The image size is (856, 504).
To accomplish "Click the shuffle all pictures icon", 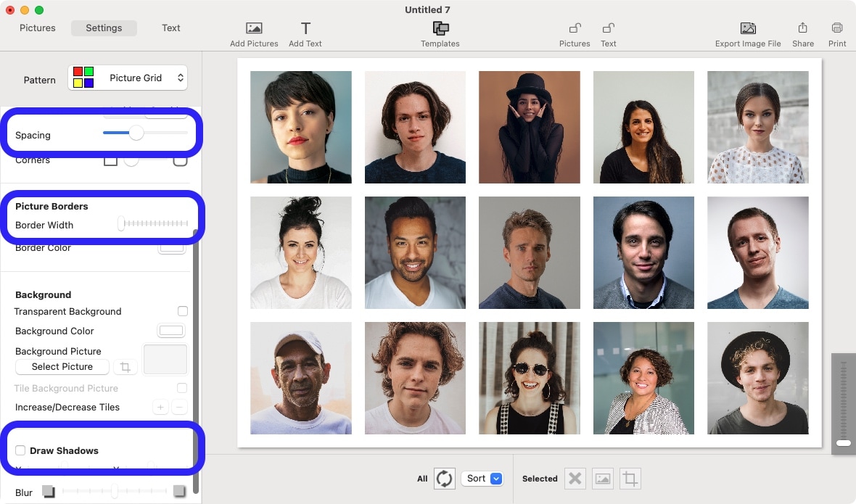I will [x=444, y=479].
